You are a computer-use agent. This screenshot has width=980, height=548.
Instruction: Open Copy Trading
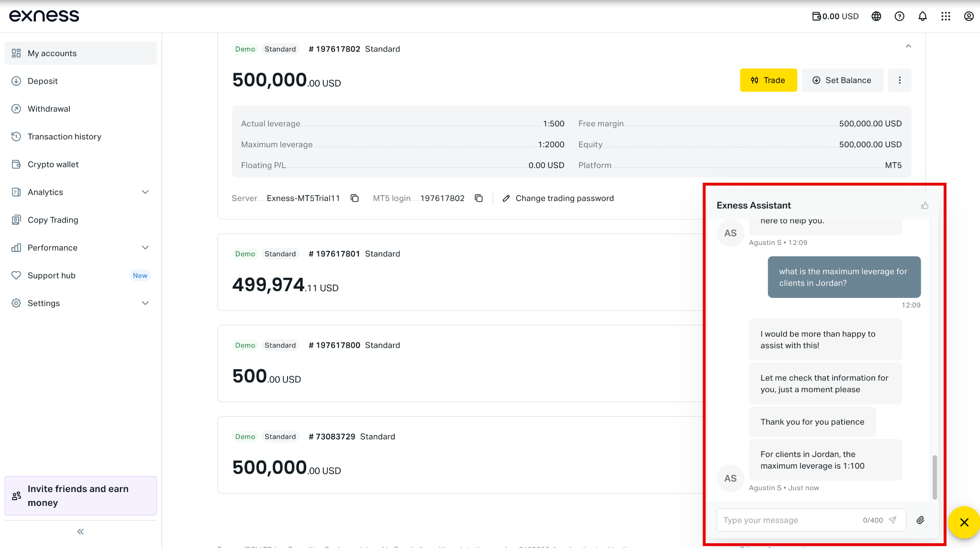pyautogui.click(x=81, y=219)
